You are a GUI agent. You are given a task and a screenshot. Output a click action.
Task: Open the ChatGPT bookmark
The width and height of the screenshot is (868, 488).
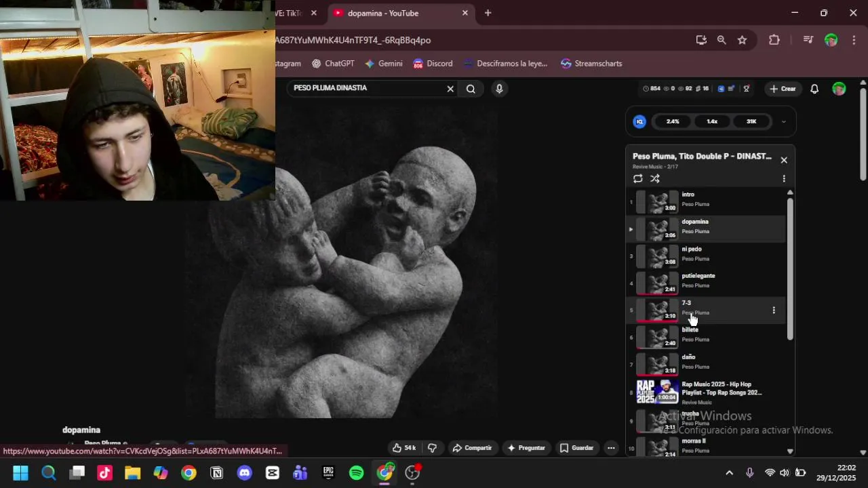[333, 64]
